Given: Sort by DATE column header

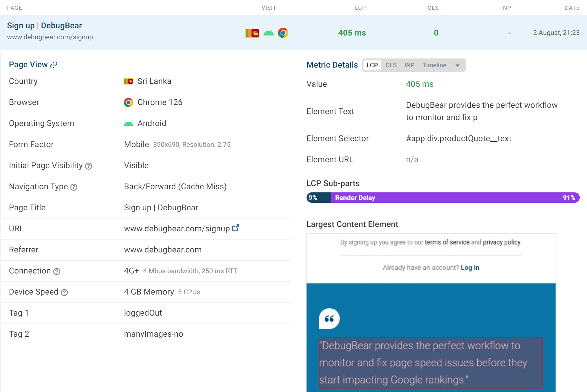Looking at the screenshot, I should (x=572, y=8).
